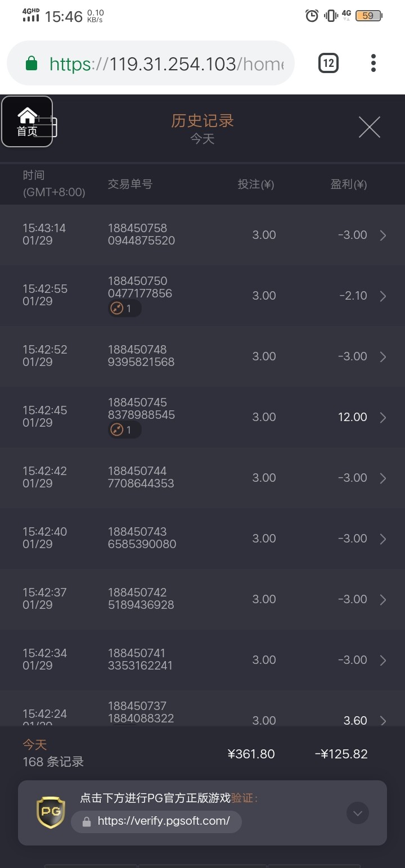Tap the free-spin badge on the 15:42:55 record
The height and width of the screenshot is (868, 405).
124,309
